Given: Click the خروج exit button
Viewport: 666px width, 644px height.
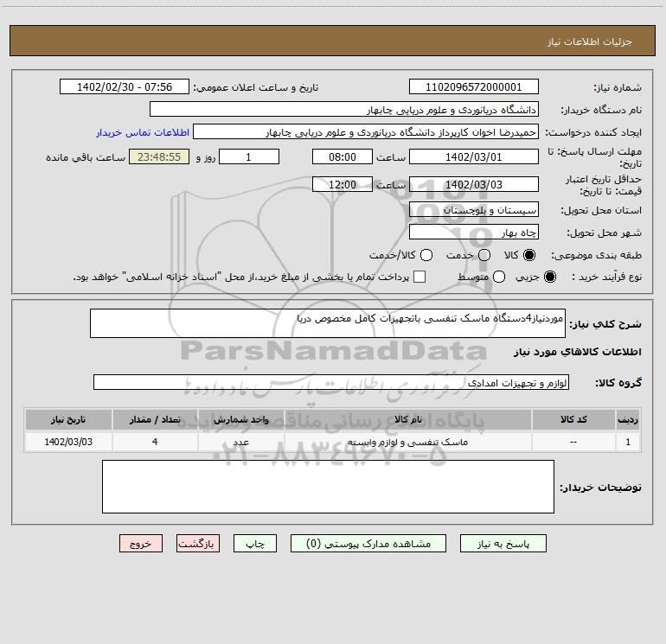Looking at the screenshot, I should point(141,544).
